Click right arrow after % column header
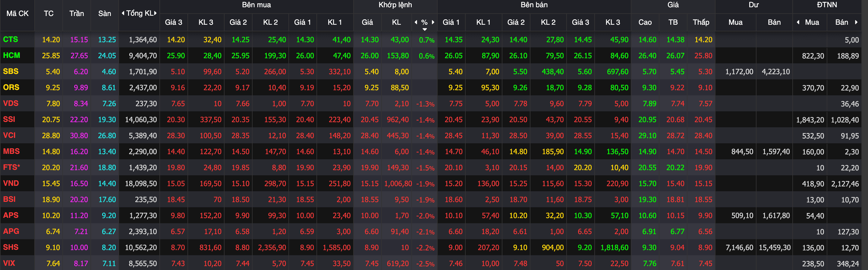Image resolution: width=868 pixels, height=270 pixels. coord(433,22)
